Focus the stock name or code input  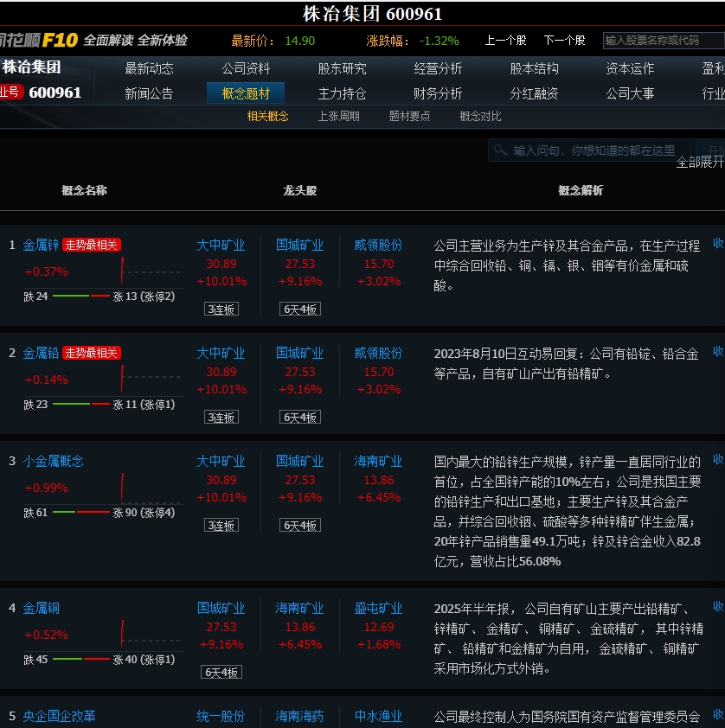[664, 41]
